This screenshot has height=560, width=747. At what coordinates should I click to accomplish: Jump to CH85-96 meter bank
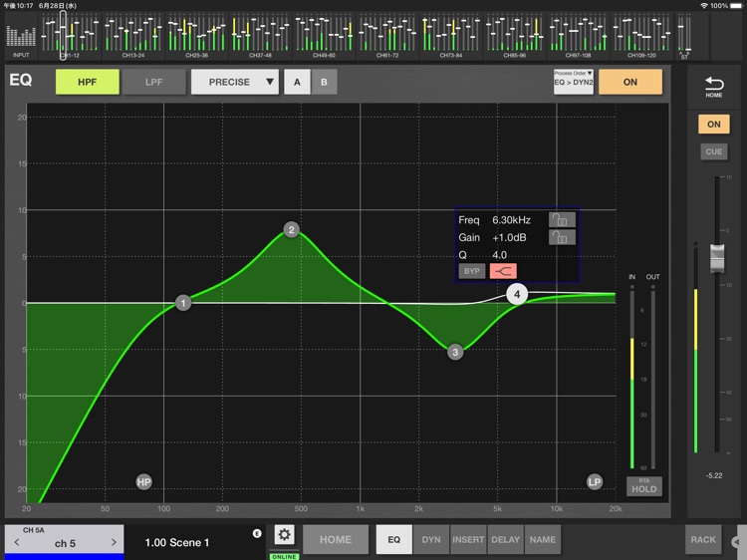coord(515,36)
